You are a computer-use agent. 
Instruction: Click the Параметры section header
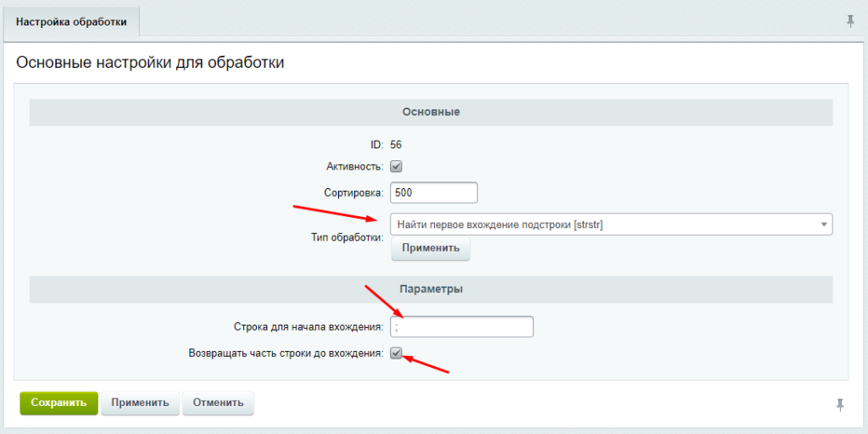(431, 290)
